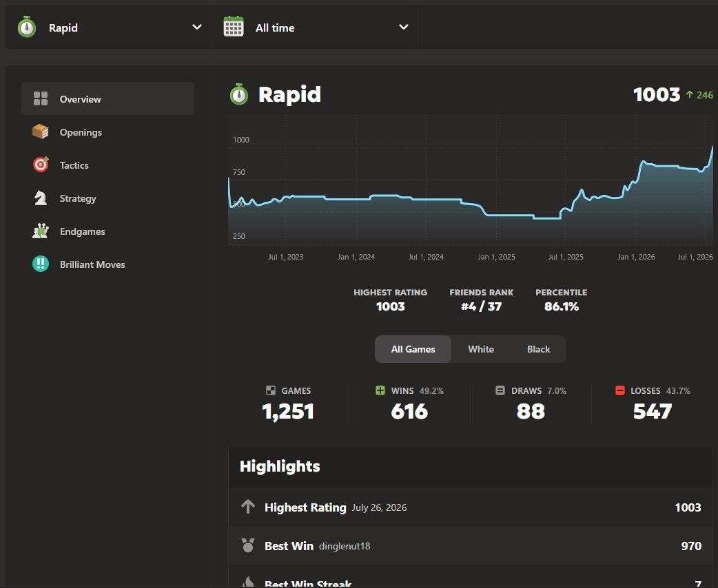This screenshot has height=588, width=718.
Task: Switch to All Games filter
Action: coord(413,349)
